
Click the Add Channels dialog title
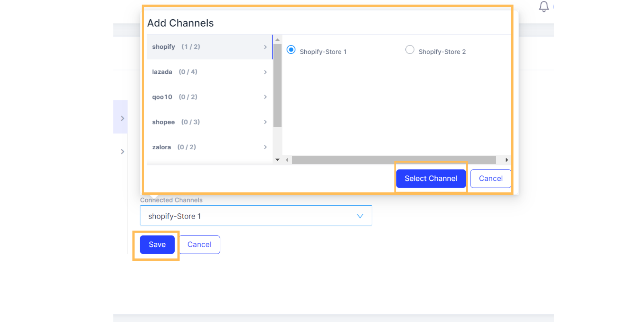coord(180,23)
